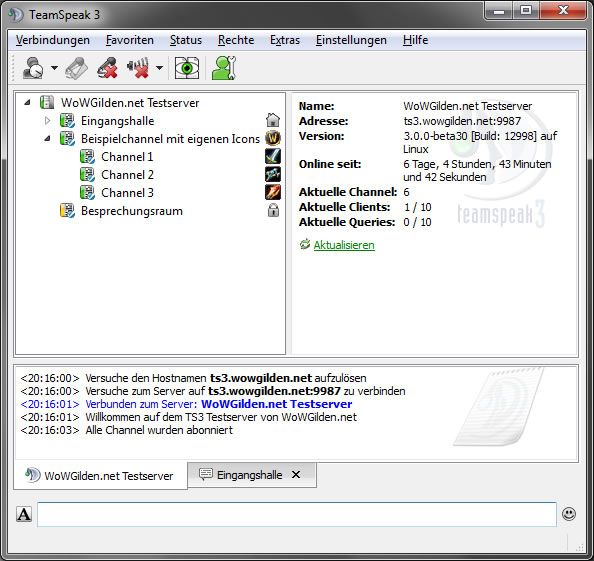Click the Aktuelle Queries value 0 / 10
Screen dimensions: 594x561
tap(417, 222)
